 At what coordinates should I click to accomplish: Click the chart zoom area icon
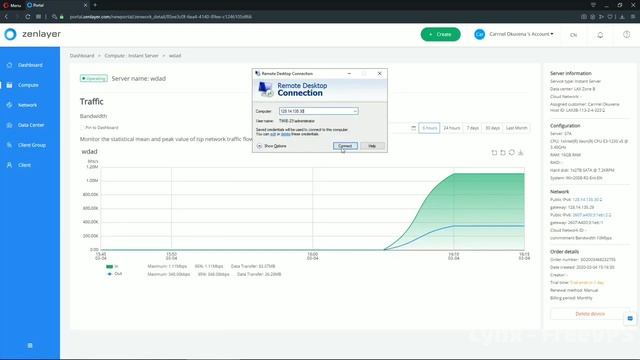click(x=494, y=153)
